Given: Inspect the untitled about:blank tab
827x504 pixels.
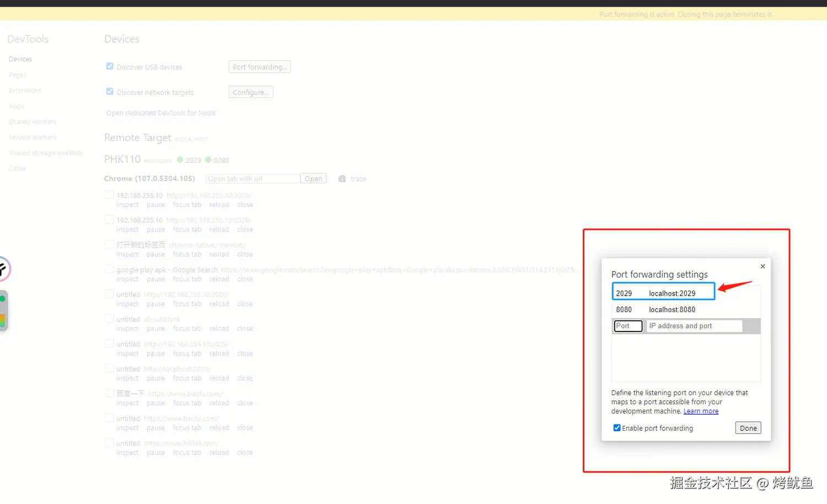Looking at the screenshot, I should coord(127,329).
